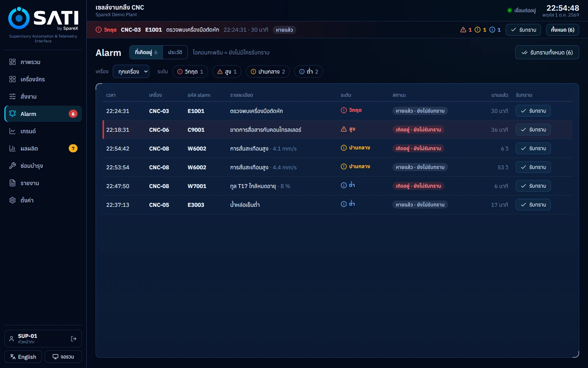Click the หายแล้ว badge in banner

click(x=284, y=30)
